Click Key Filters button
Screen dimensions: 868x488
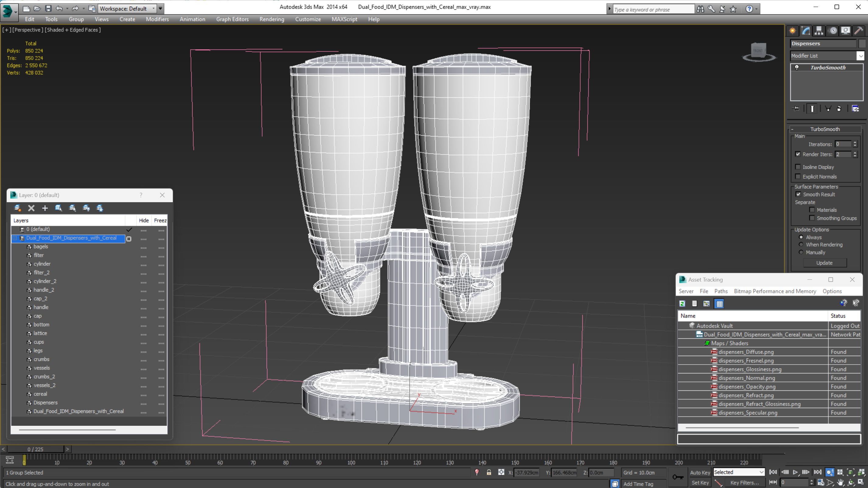pos(744,483)
